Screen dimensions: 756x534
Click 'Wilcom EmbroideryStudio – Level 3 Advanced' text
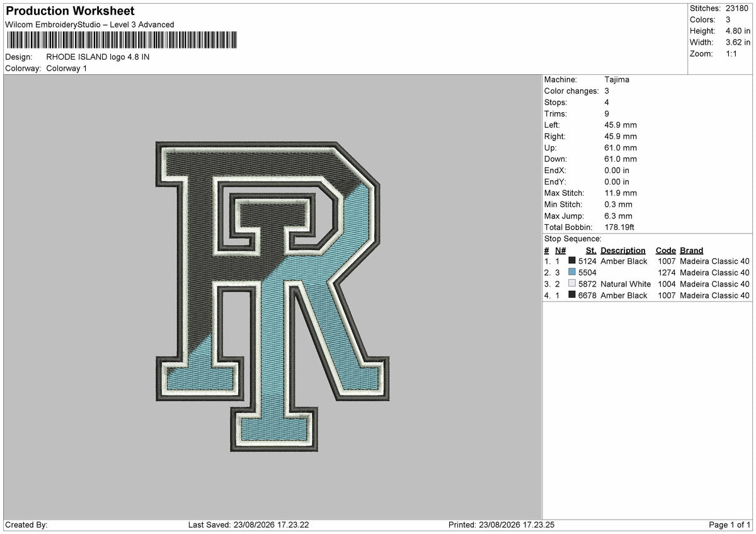89,25
